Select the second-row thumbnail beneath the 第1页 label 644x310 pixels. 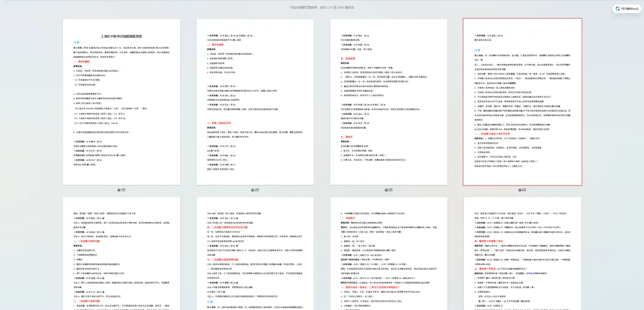[x=121, y=253]
